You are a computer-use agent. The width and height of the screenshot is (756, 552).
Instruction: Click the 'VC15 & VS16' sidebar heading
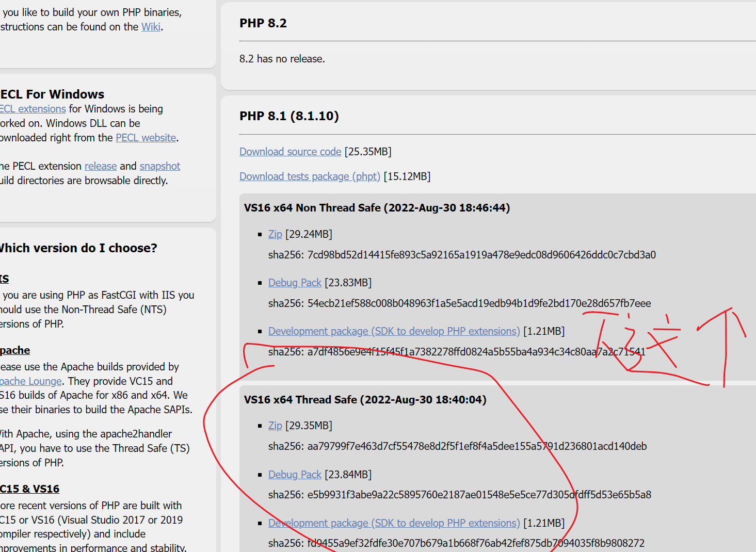click(x=29, y=489)
